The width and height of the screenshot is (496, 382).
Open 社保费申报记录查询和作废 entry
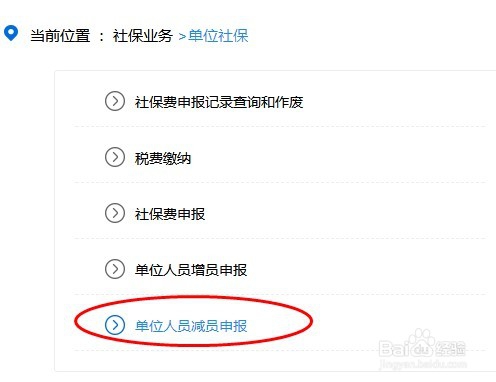coord(219,102)
